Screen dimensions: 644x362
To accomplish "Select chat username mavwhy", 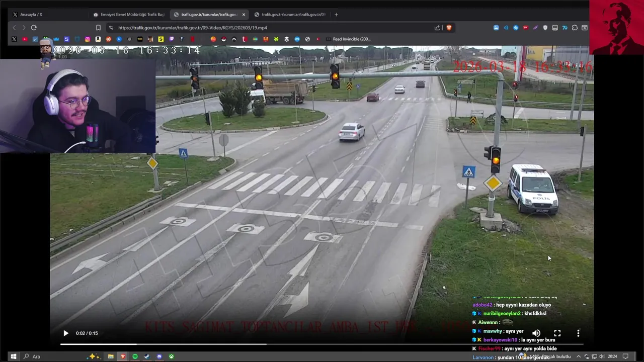I will click(x=493, y=331).
